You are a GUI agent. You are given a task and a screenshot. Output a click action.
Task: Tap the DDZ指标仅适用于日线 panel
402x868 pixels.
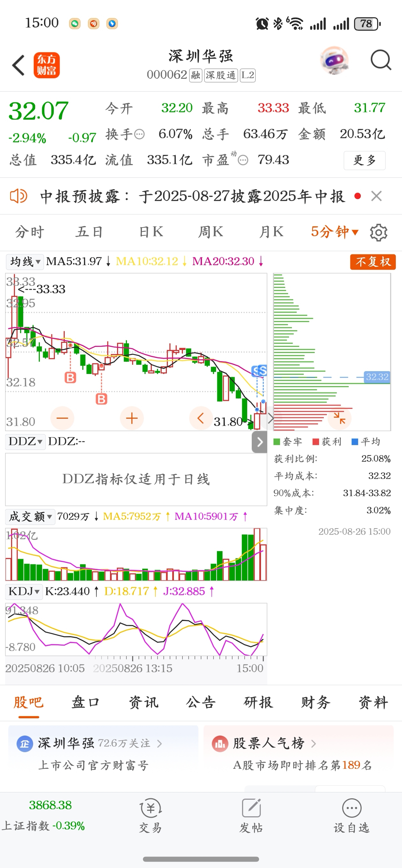[136, 479]
